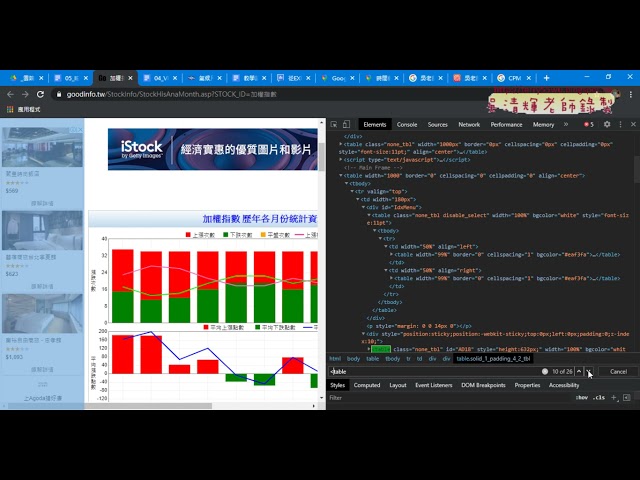Switch to the Memory tab
The width and height of the screenshot is (640, 480).
pyautogui.click(x=543, y=124)
